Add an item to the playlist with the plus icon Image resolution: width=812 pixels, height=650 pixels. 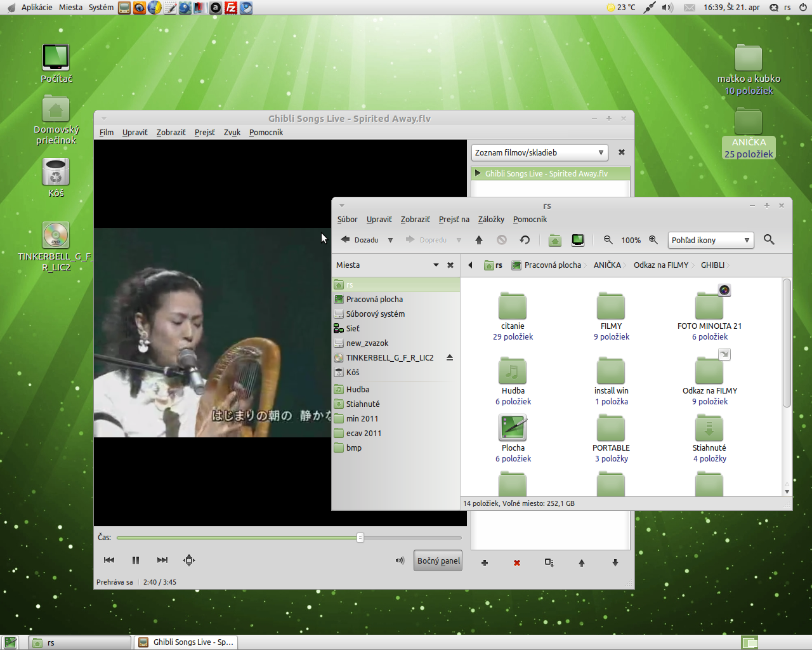tap(485, 563)
